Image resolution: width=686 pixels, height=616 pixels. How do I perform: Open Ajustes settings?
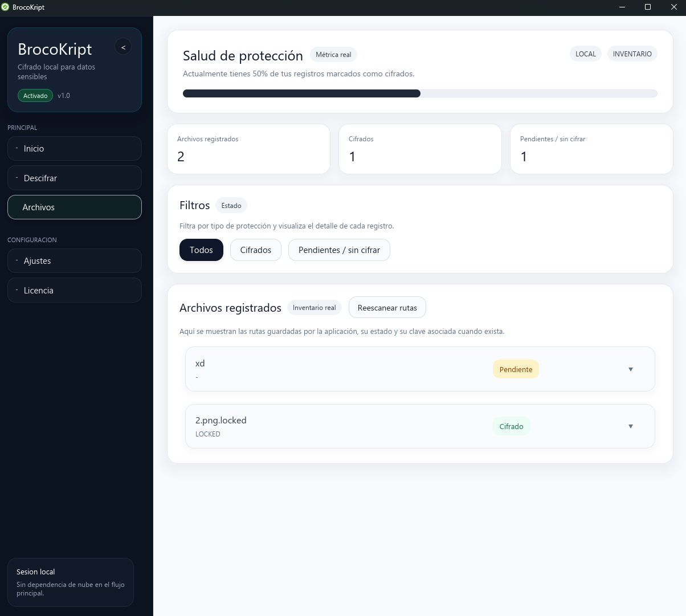point(75,261)
